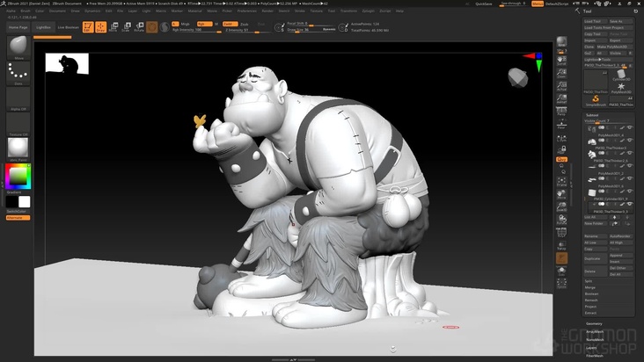The width and height of the screenshot is (644, 362).
Task: Click the LightBox button
Action: point(43,27)
